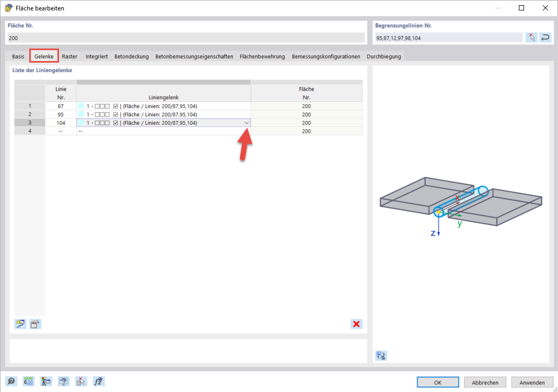558x392 pixels.
Task: Open the formula editor icon
Action: 98,381
